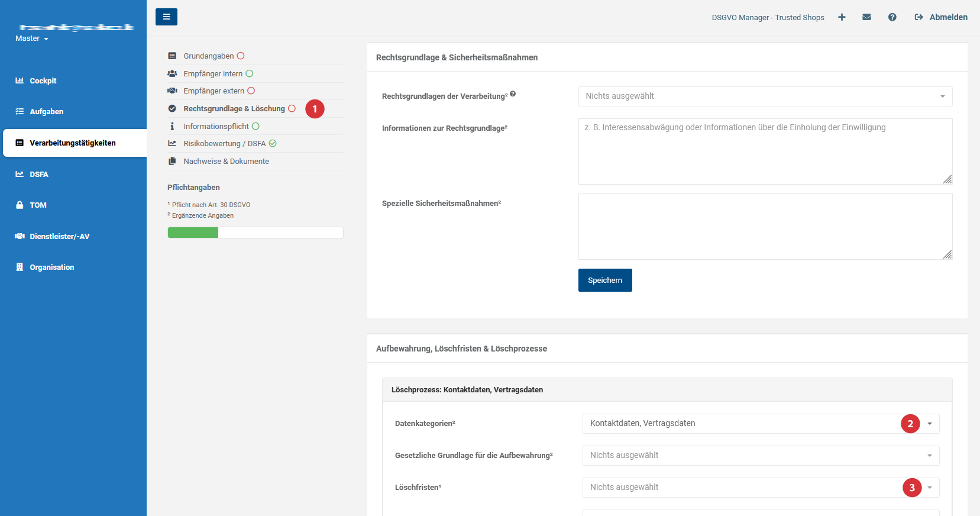Click the TOM lock icon
Image resolution: width=980 pixels, height=516 pixels.
pyautogui.click(x=20, y=205)
